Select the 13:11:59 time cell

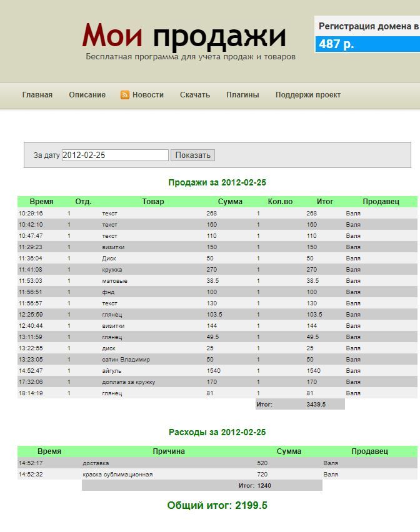tap(31, 337)
